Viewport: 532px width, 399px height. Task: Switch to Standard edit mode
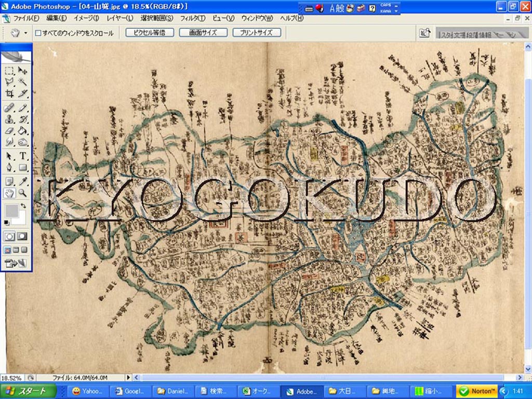[x=9, y=236]
